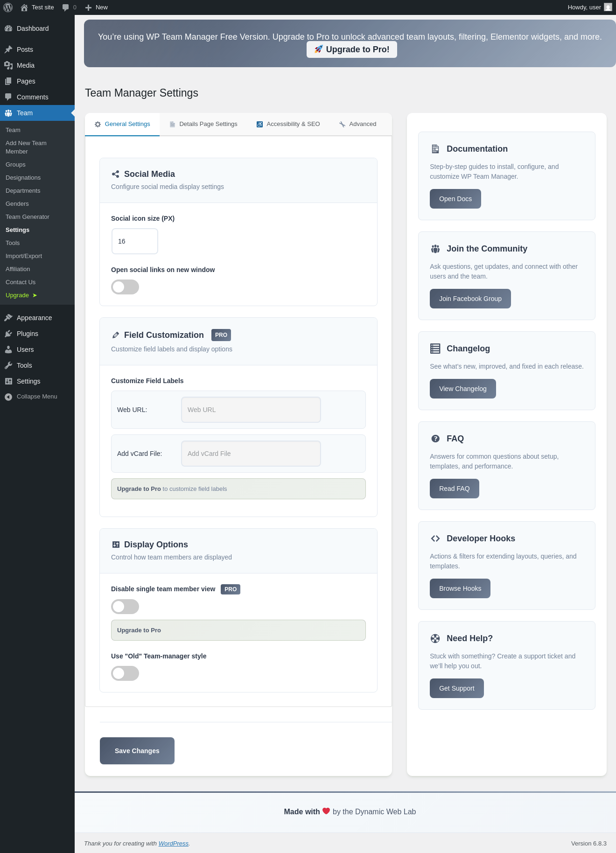Image resolution: width=616 pixels, height=853 pixels.
Task: Open the Details Page Settings tab
Action: (203, 124)
